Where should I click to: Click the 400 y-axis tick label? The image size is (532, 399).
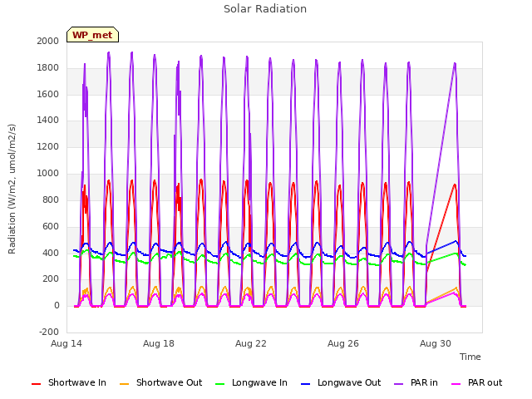[x=51, y=253]
